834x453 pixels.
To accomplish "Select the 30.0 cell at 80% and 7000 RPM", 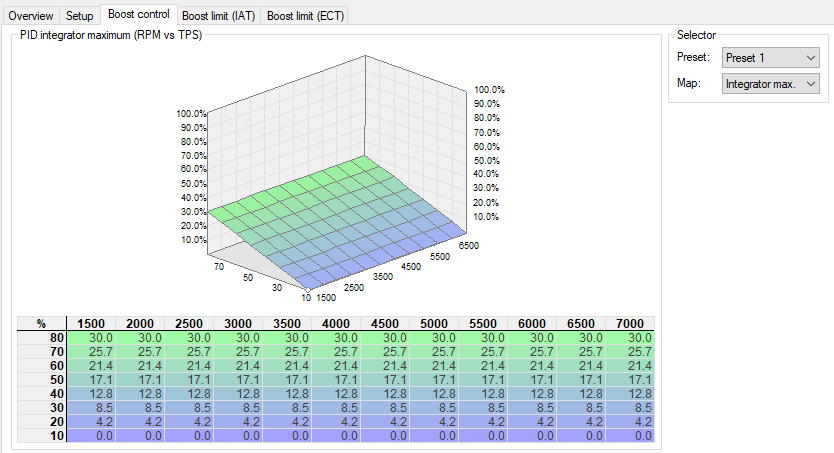I will [x=630, y=338].
